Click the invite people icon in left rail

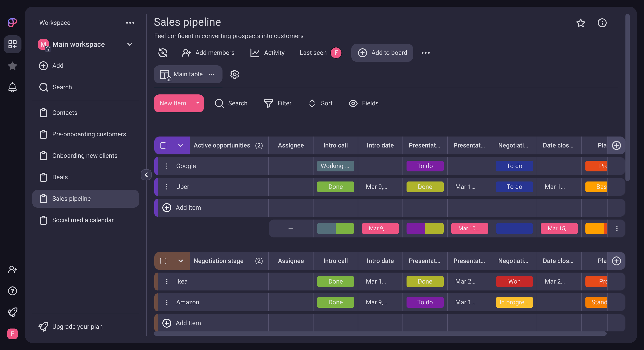(12, 269)
